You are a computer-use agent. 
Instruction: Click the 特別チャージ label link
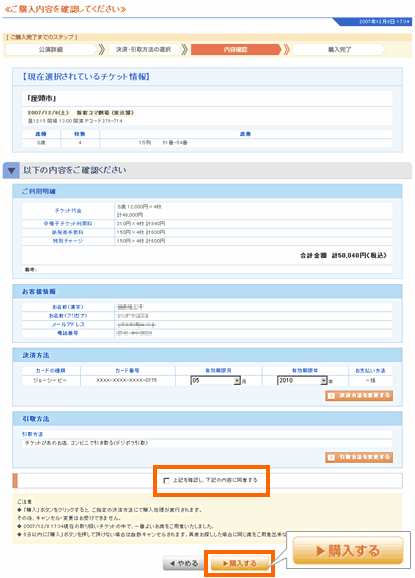pyautogui.click(x=68, y=241)
